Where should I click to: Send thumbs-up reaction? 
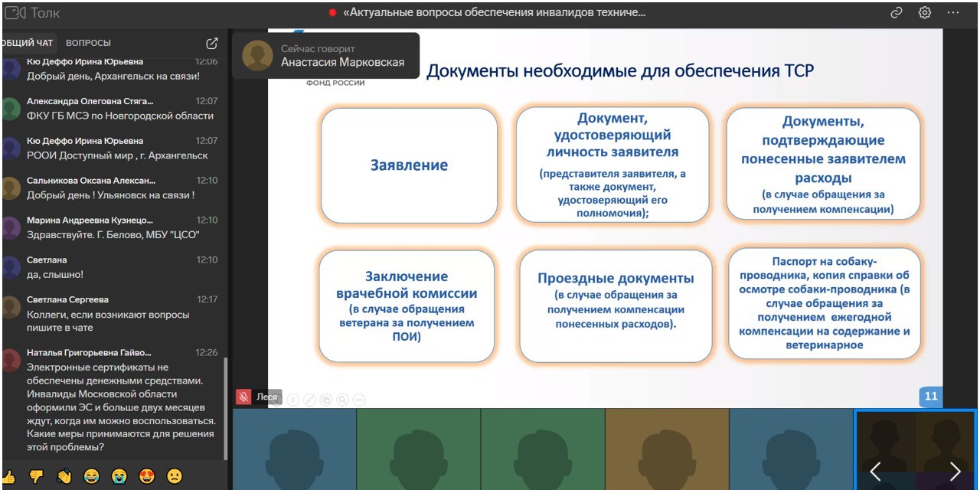(8, 476)
